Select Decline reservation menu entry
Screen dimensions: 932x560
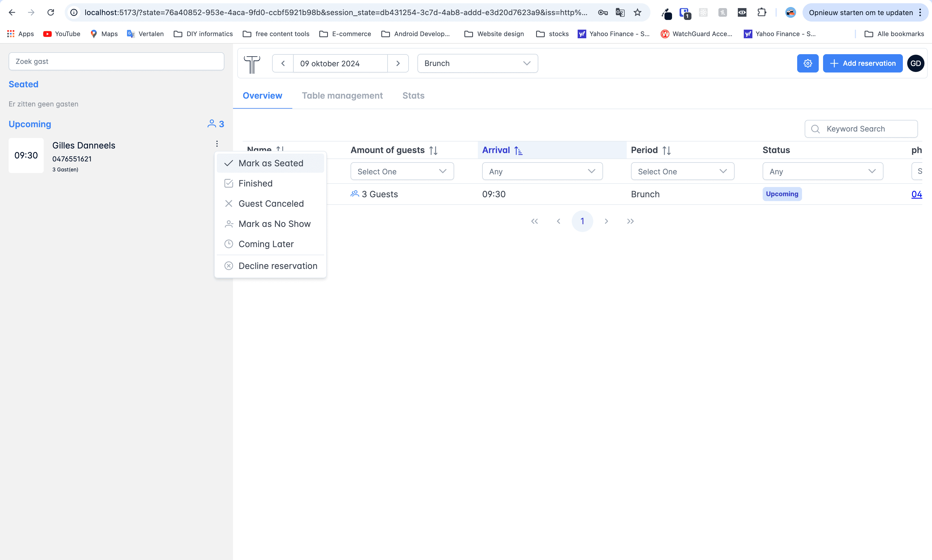click(x=277, y=266)
